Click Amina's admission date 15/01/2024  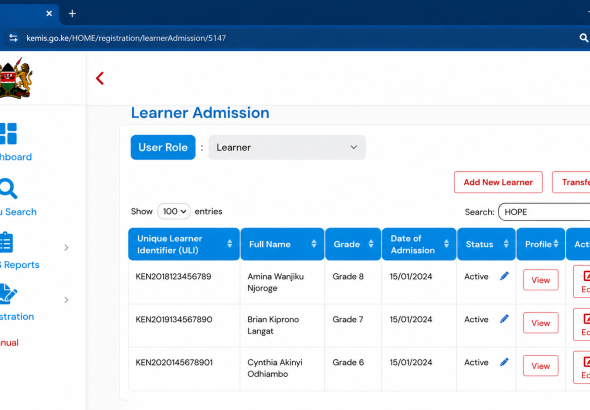pos(411,276)
